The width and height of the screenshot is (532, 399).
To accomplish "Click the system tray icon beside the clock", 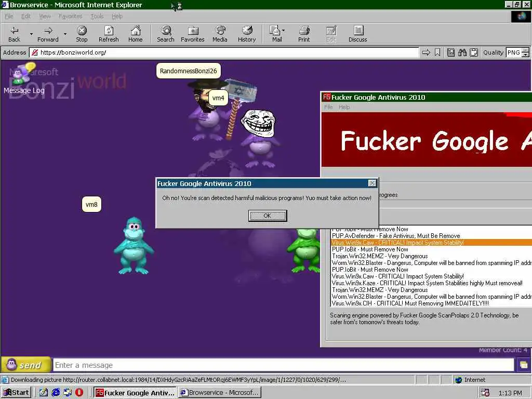I will pos(485,393).
